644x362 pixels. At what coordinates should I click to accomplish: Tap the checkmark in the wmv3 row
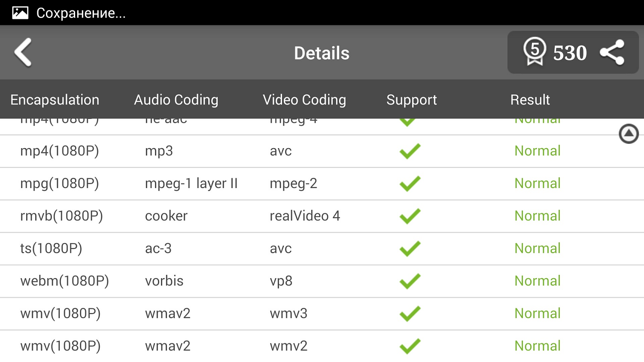coord(410,314)
